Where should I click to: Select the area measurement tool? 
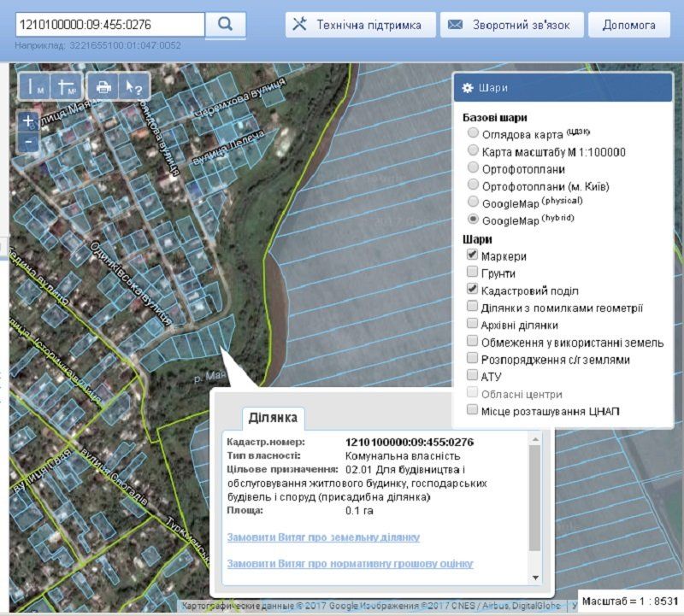click(67, 86)
